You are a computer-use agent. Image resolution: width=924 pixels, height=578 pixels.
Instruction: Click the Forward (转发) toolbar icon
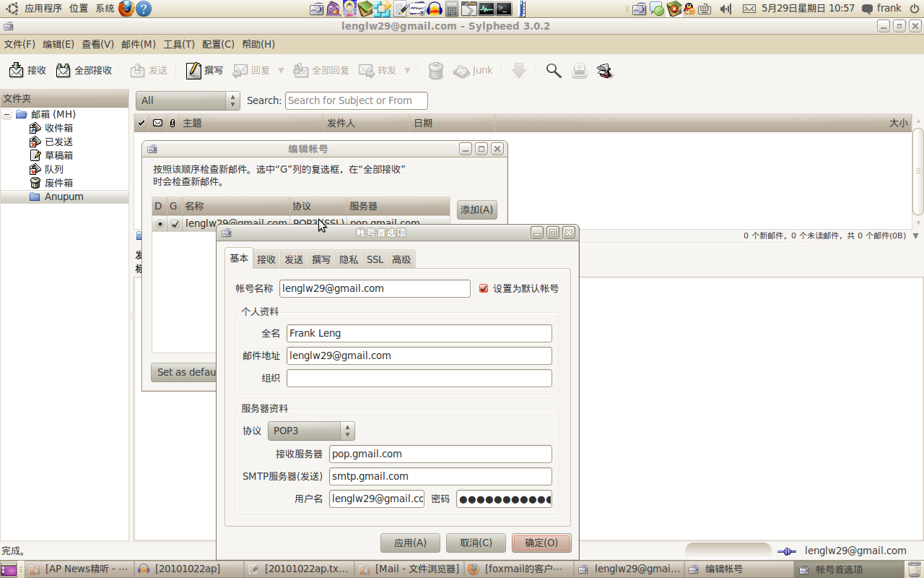[x=367, y=71]
